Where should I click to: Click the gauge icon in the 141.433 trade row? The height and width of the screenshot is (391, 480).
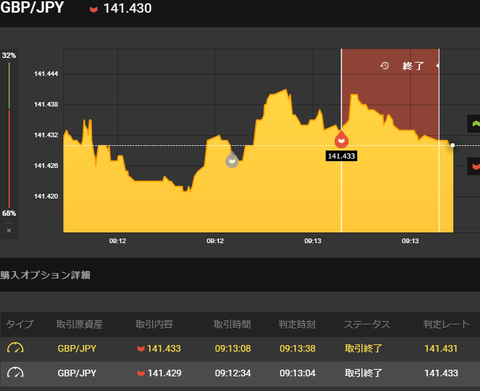click(15, 348)
